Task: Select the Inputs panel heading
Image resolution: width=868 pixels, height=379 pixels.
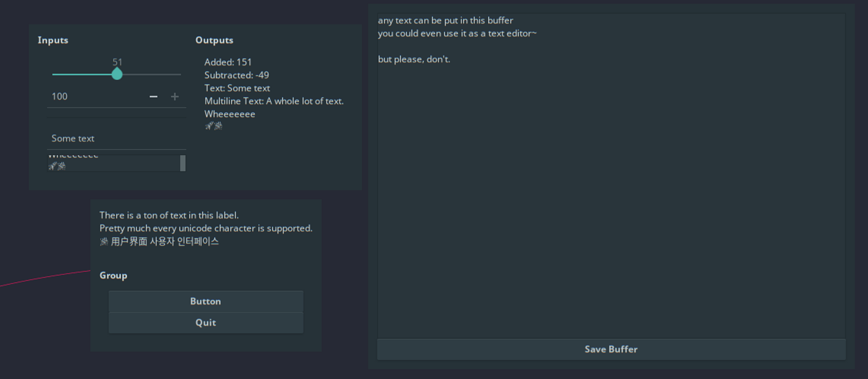Action: (53, 40)
